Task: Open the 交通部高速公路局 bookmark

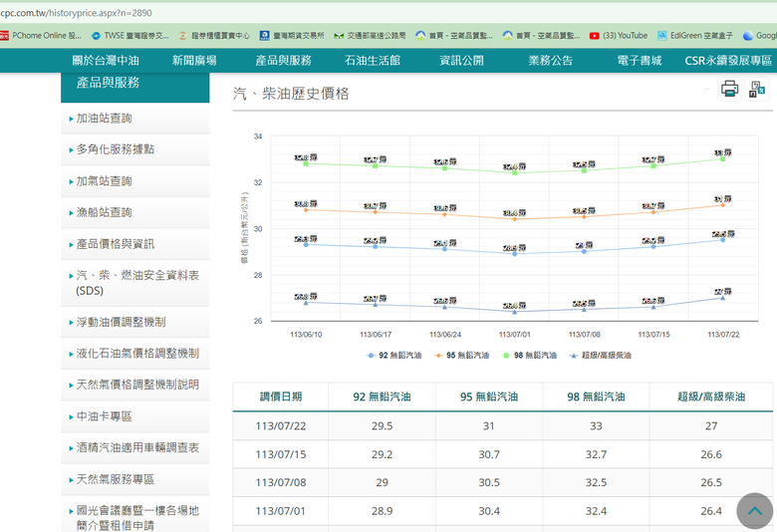Action: 370,36
